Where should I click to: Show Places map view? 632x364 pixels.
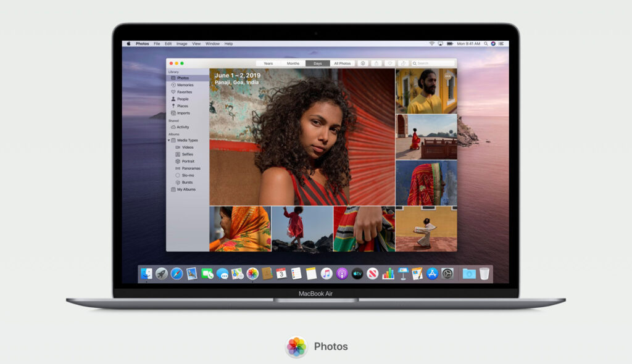tap(183, 106)
